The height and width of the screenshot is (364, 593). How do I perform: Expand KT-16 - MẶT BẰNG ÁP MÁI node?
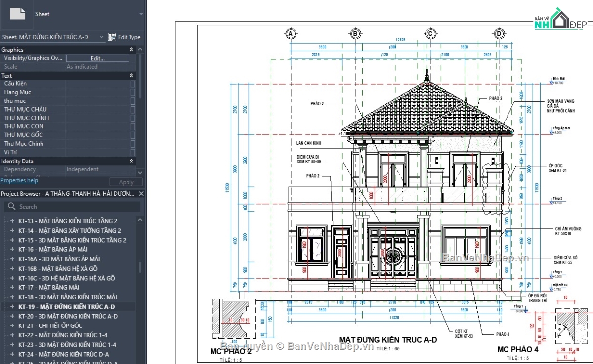coord(12,249)
